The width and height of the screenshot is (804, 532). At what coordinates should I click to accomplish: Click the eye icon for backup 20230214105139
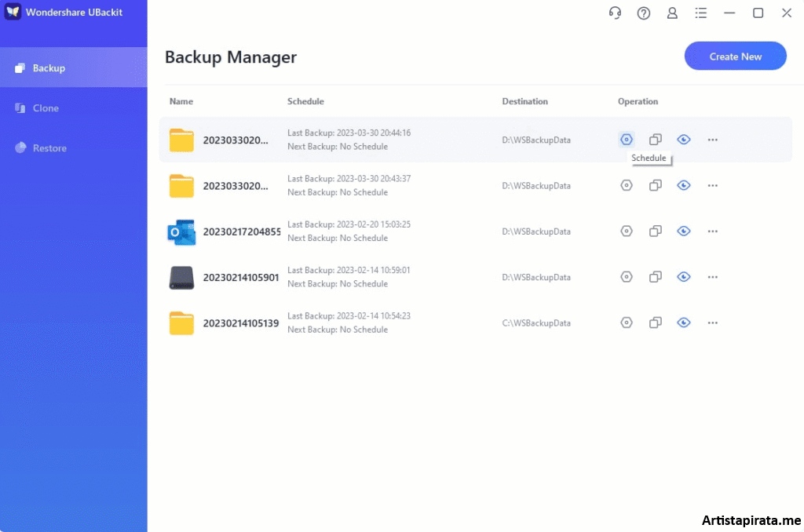[x=683, y=322]
